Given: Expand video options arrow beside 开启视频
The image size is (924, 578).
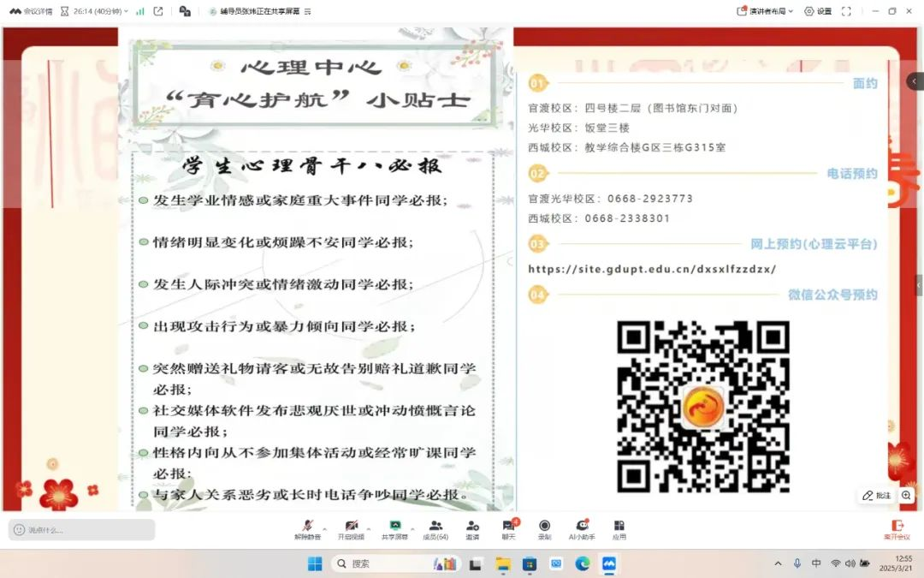Looking at the screenshot, I should click(x=369, y=528).
